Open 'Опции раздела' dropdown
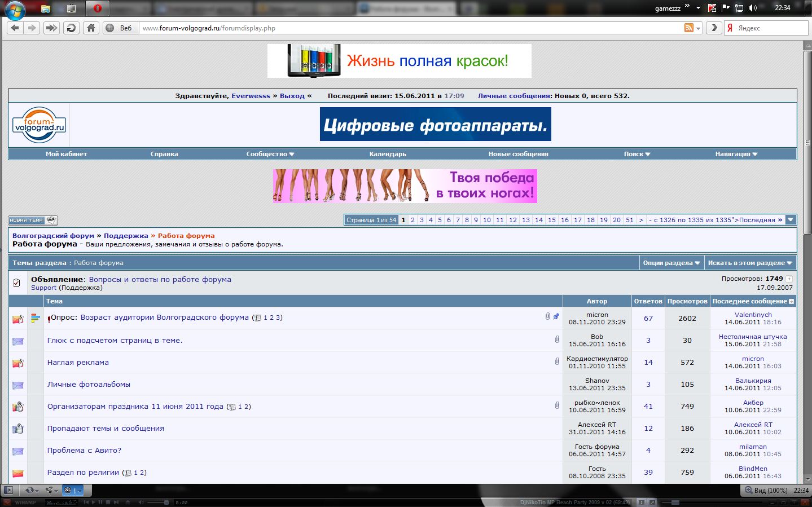 [671, 263]
